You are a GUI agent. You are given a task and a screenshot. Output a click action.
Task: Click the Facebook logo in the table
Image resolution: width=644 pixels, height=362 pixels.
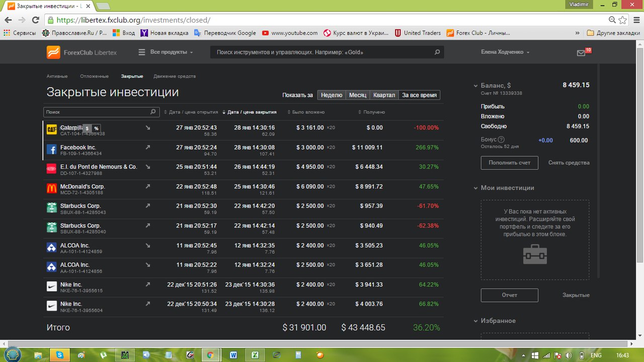pos(51,149)
